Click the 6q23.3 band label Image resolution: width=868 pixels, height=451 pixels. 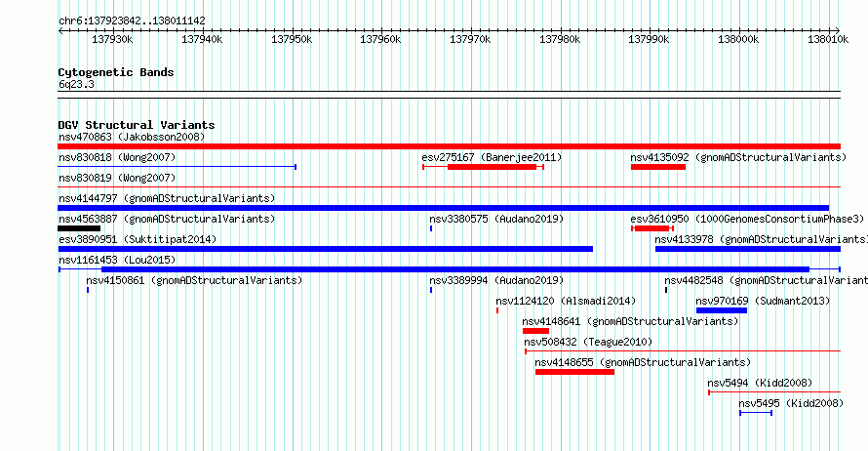click(76, 85)
